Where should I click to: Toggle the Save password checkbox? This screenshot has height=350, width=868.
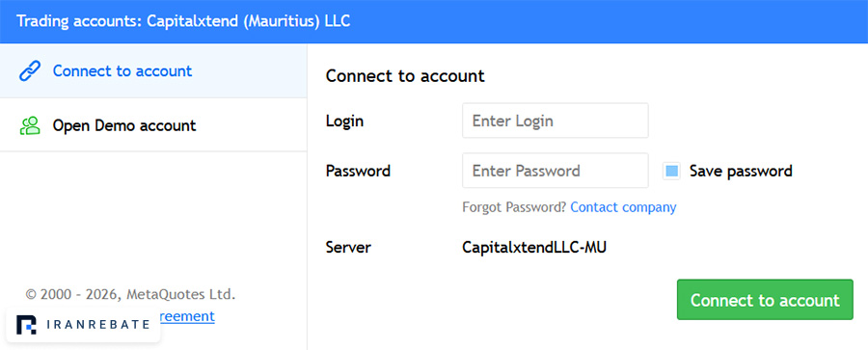[671, 171]
